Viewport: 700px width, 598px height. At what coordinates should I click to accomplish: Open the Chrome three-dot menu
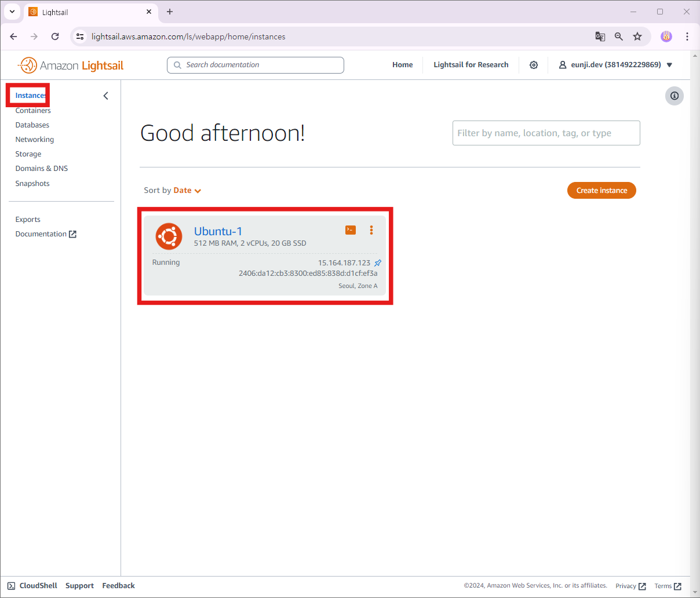point(687,37)
